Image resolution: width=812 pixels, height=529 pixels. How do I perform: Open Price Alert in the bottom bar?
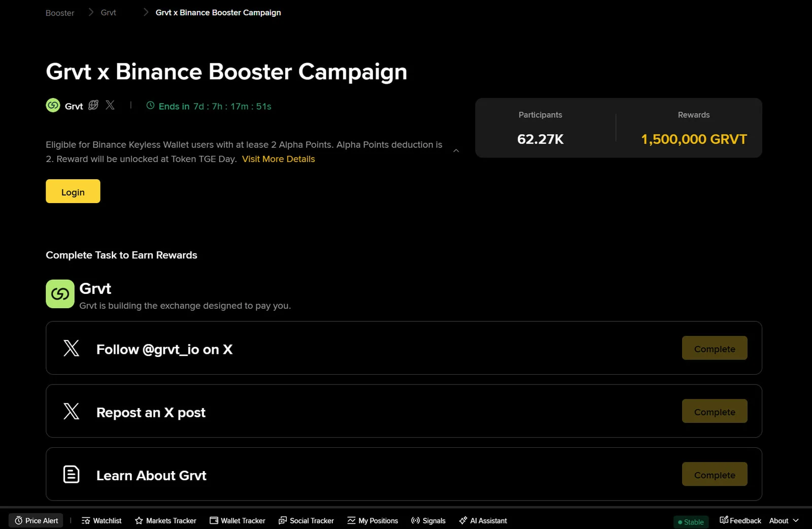point(36,520)
